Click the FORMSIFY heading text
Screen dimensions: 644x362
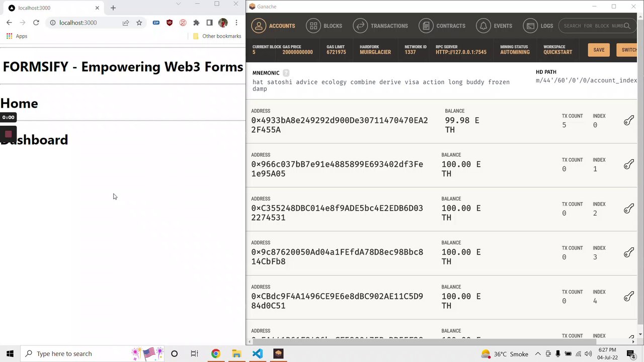point(123,66)
